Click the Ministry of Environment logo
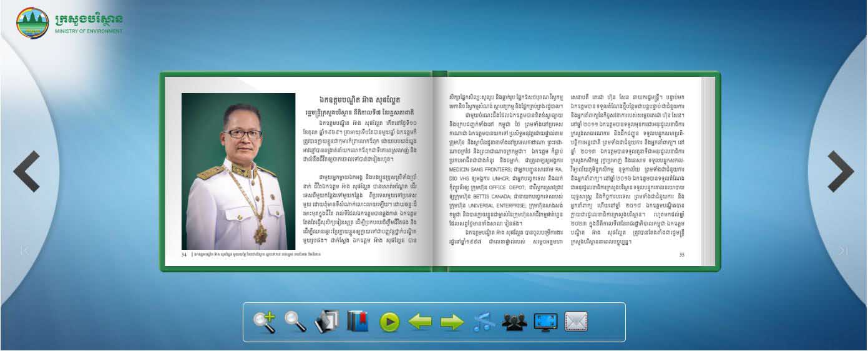 point(32,23)
